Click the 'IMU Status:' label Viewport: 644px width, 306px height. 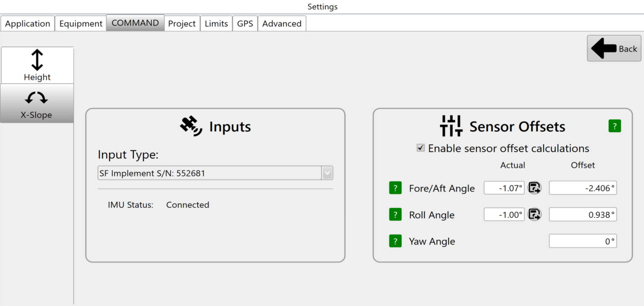[130, 205]
